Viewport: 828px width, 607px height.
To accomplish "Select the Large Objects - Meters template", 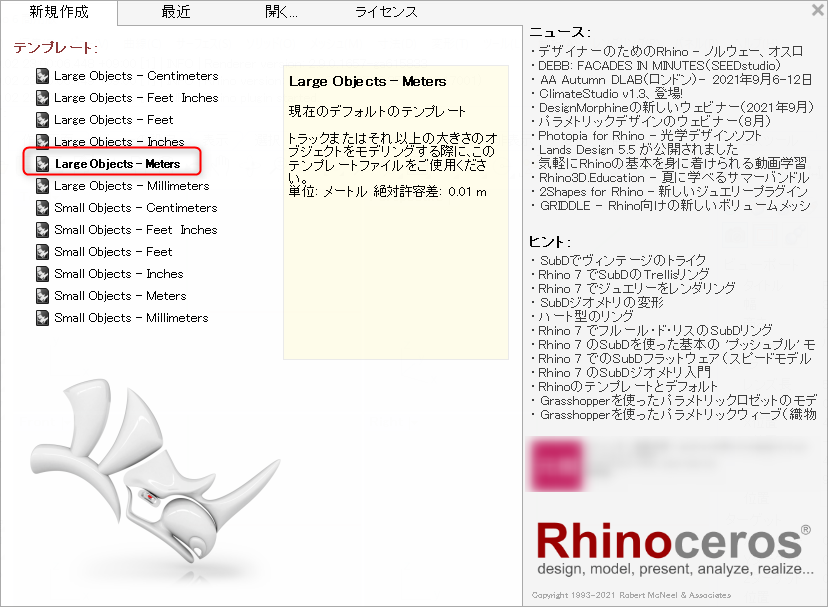I will [x=117, y=164].
